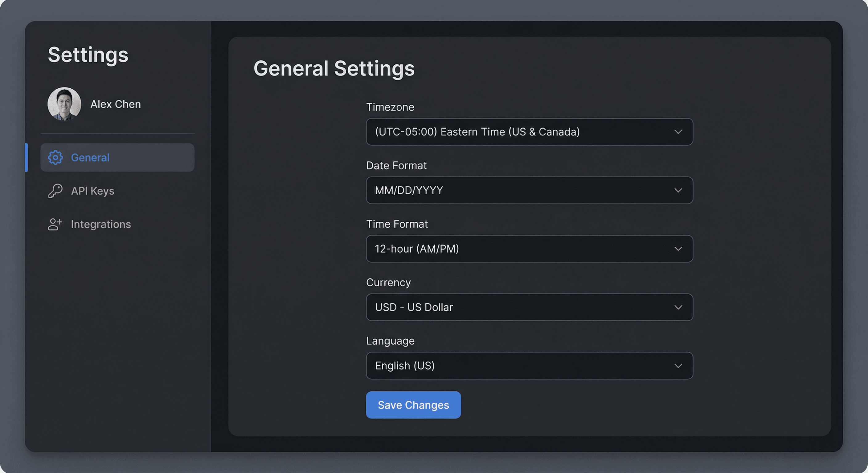868x473 pixels.
Task: Switch to the API Keys section
Action: coord(92,191)
